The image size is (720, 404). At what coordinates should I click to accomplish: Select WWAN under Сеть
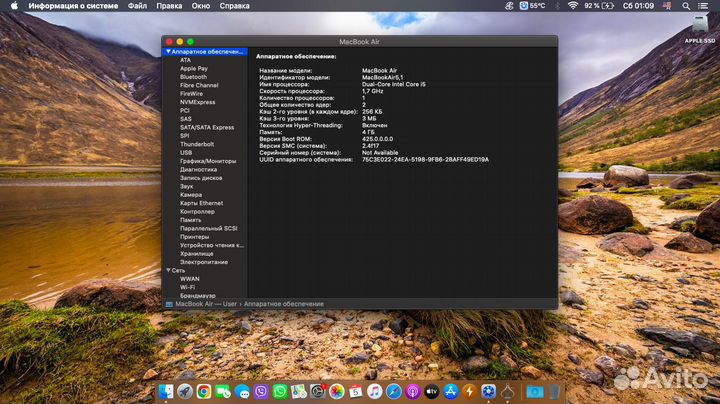pos(190,279)
